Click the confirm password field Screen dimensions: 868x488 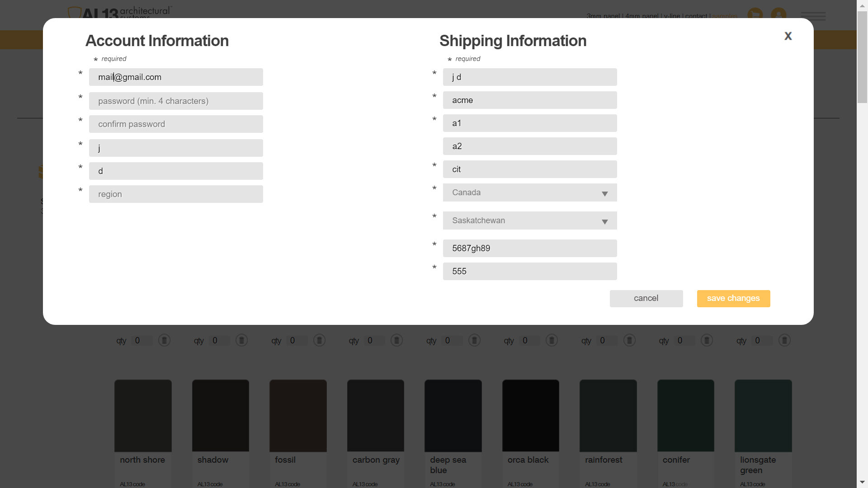tap(176, 124)
